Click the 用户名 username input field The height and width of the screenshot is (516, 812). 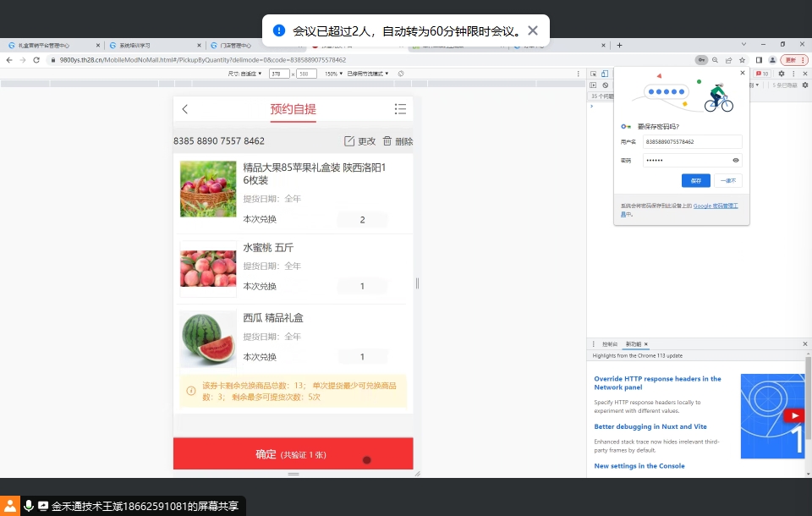(692, 142)
